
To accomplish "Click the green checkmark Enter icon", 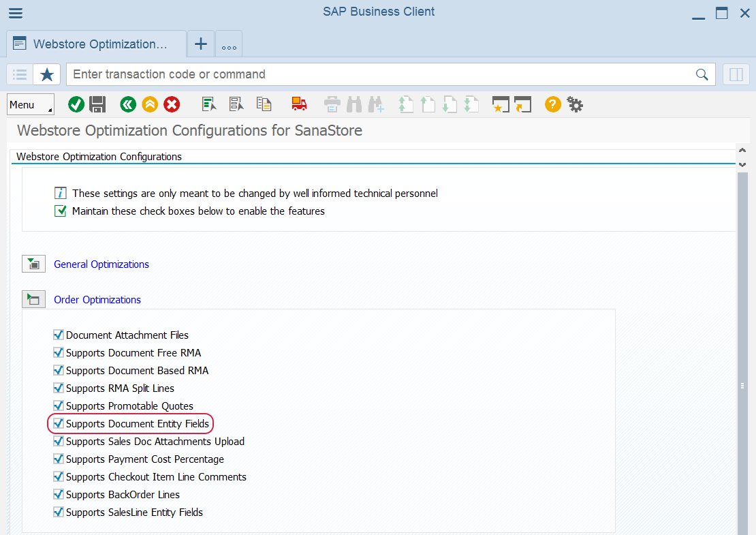I will click(76, 104).
